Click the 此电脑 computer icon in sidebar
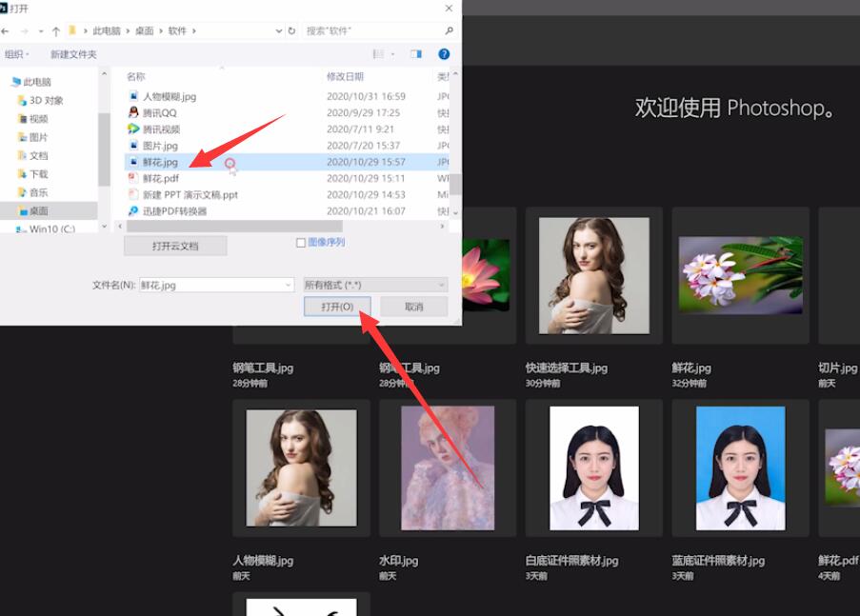The image size is (860, 616). 16,82
